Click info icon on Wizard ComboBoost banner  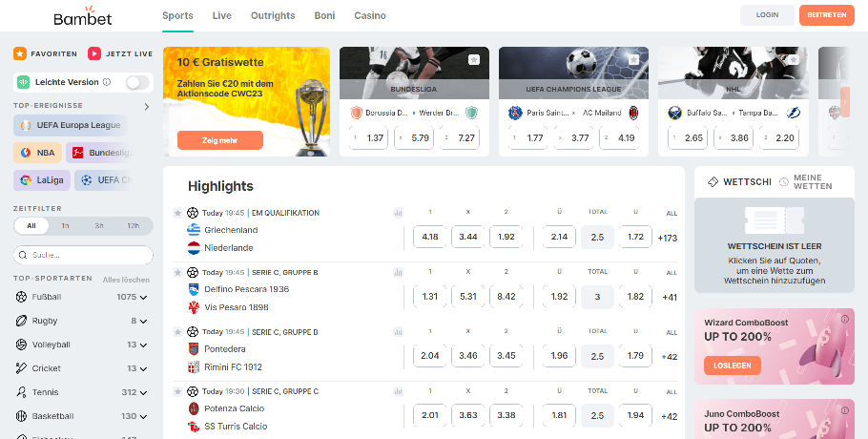pos(845,319)
